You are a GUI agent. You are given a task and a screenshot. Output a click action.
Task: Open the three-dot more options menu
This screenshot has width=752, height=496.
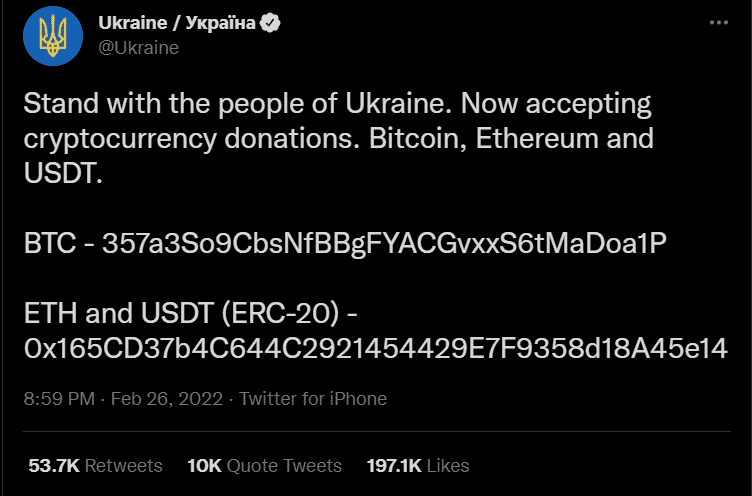click(x=718, y=23)
